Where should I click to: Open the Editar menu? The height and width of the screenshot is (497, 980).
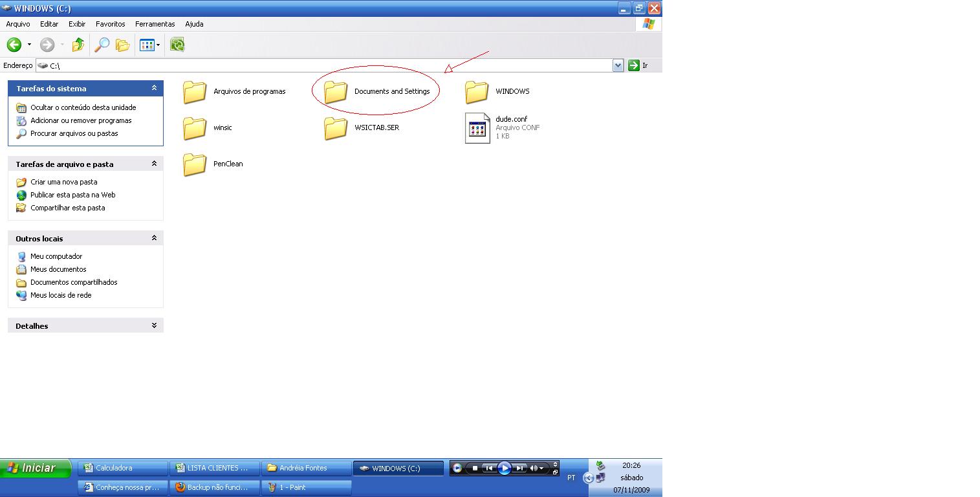tap(49, 24)
